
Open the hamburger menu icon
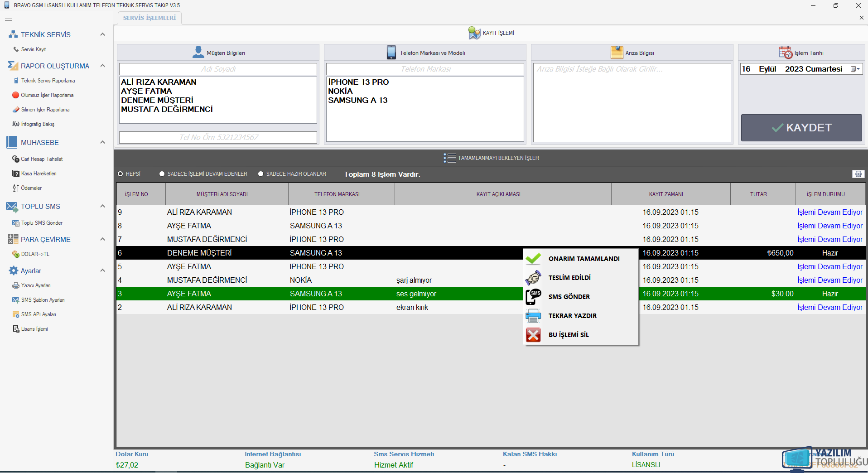pos(9,19)
